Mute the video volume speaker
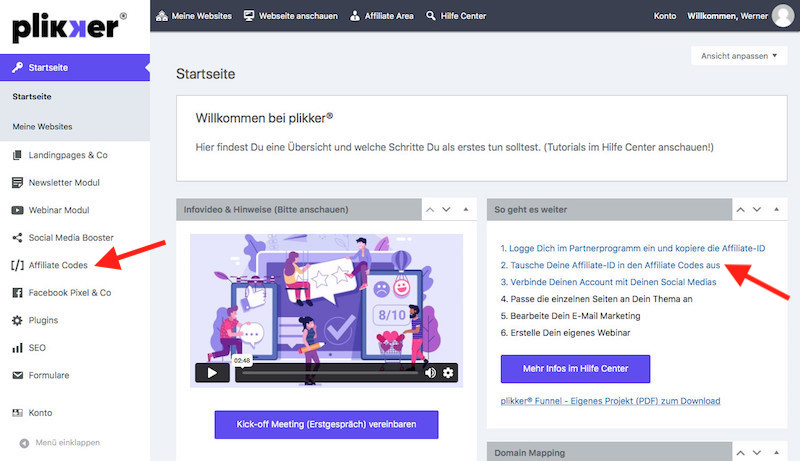This screenshot has width=800, height=461. [x=430, y=373]
